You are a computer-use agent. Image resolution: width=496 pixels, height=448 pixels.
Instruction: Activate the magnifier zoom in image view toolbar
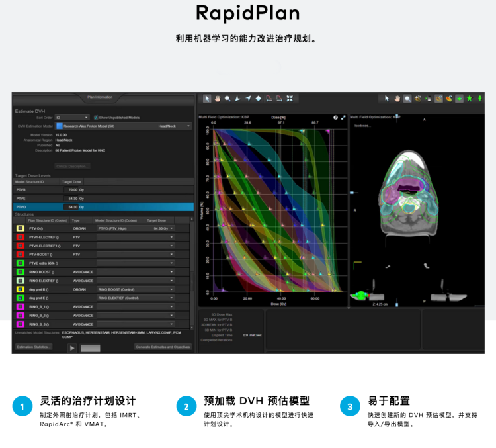tap(407, 99)
